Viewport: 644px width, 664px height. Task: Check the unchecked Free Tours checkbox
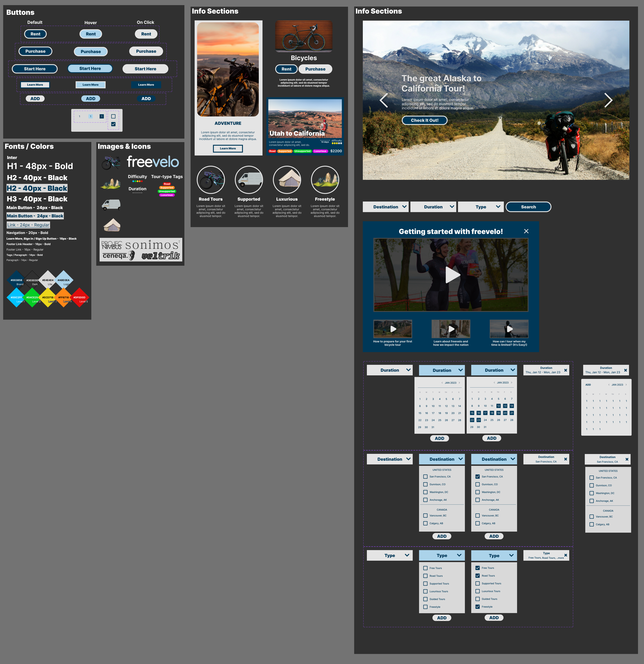426,568
